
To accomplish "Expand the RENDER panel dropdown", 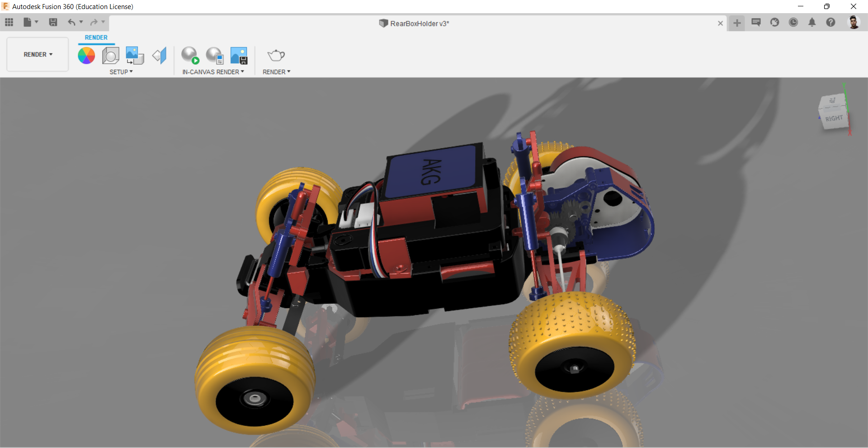I will [276, 72].
